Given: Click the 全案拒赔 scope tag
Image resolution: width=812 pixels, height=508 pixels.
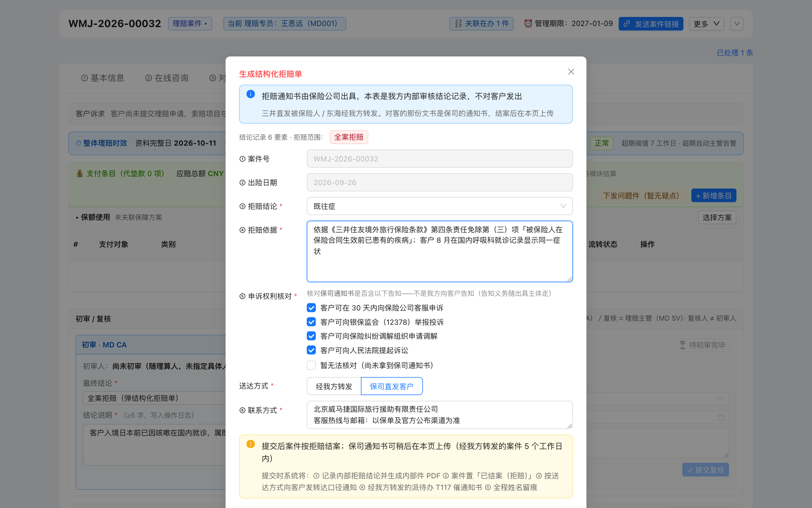Looking at the screenshot, I should [x=349, y=137].
